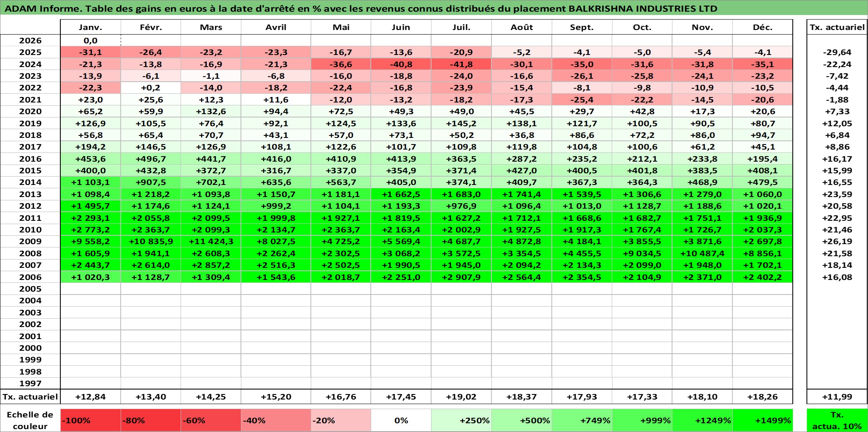
Task: Select the 'Déc.' column header
Action: pos(763,27)
